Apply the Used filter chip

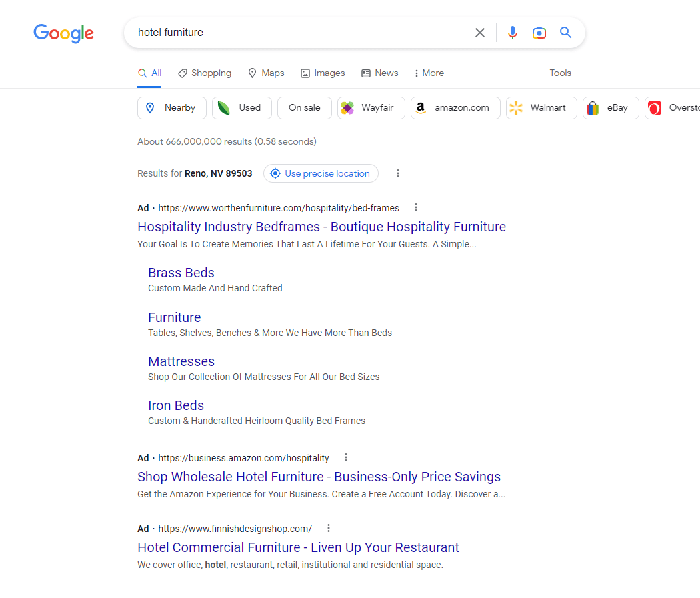(x=242, y=108)
